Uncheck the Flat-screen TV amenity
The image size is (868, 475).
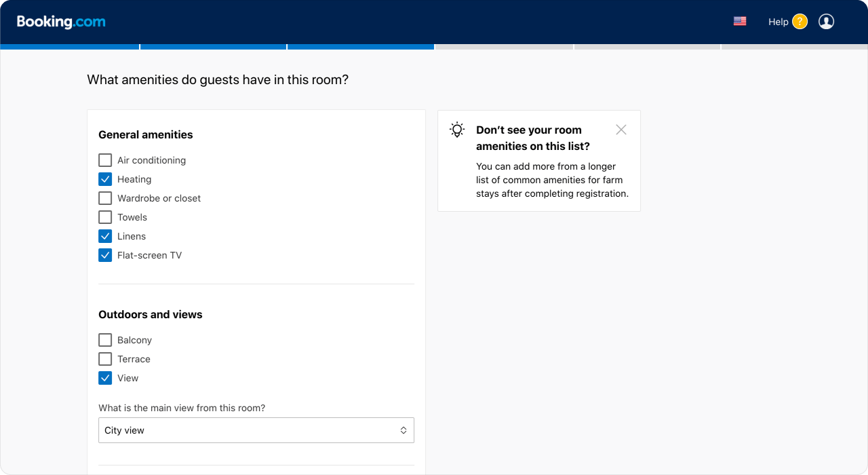[105, 255]
